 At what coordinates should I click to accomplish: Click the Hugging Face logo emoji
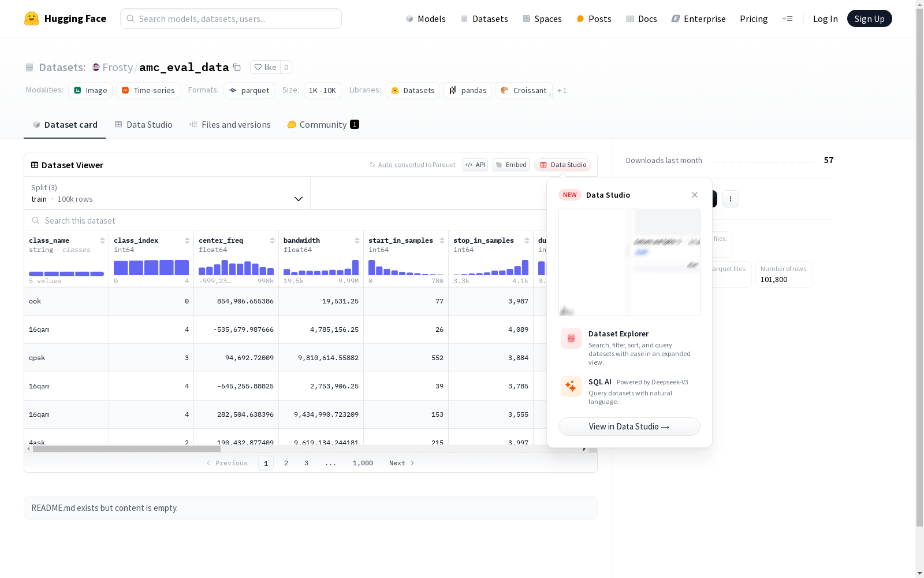(x=32, y=18)
